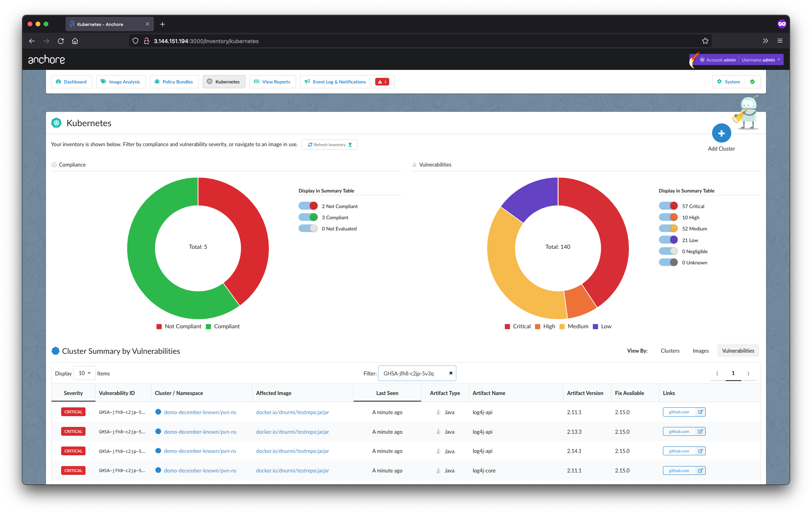812x514 pixels.
Task: Open the Display 10 items dropdown
Action: [x=84, y=373]
